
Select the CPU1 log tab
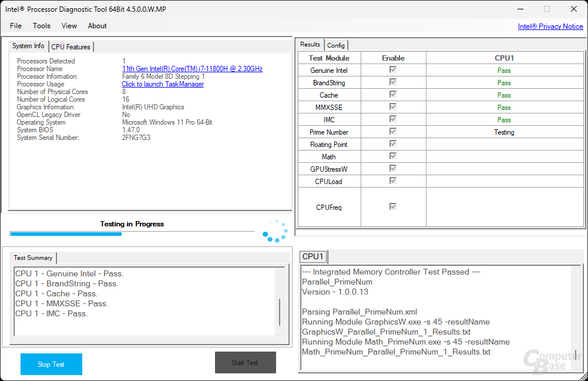point(313,256)
